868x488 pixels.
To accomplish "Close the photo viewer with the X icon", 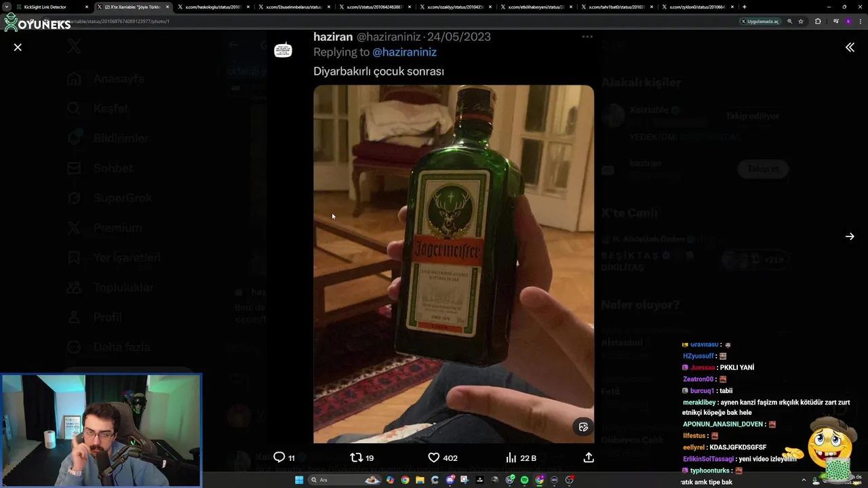I will [x=18, y=47].
